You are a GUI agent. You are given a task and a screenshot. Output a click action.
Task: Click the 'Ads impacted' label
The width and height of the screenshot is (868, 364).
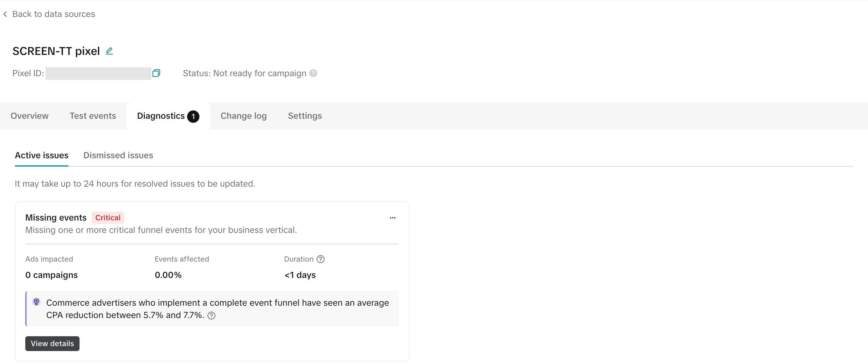[x=49, y=259]
